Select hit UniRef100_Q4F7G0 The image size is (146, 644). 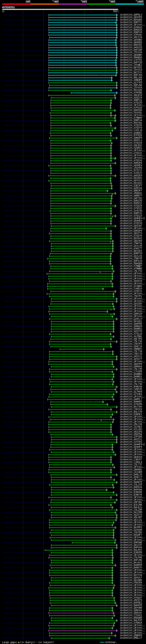131,198
